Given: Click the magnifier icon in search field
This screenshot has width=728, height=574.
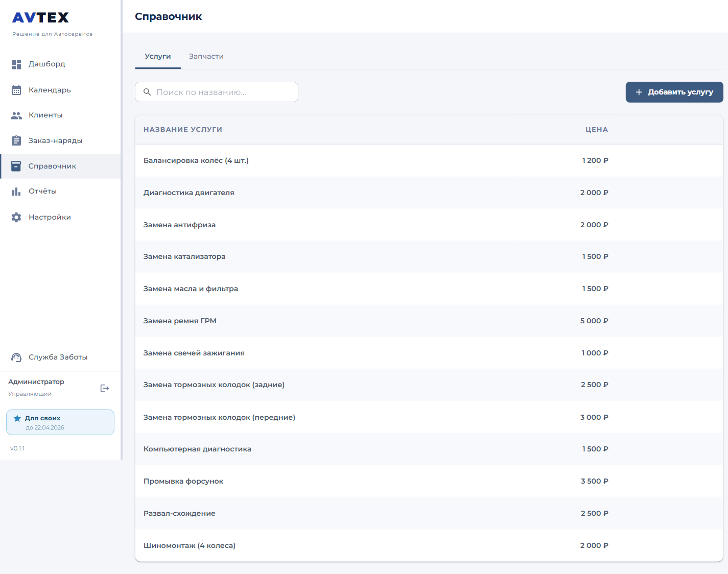Looking at the screenshot, I should coord(147,92).
